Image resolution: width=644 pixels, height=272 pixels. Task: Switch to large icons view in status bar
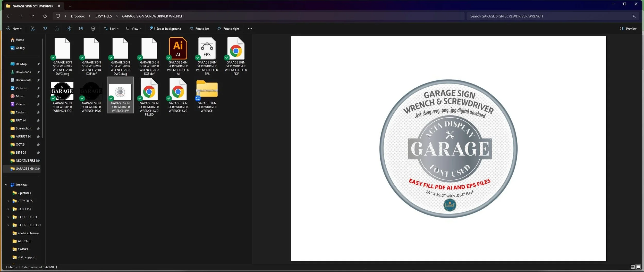pos(638,267)
